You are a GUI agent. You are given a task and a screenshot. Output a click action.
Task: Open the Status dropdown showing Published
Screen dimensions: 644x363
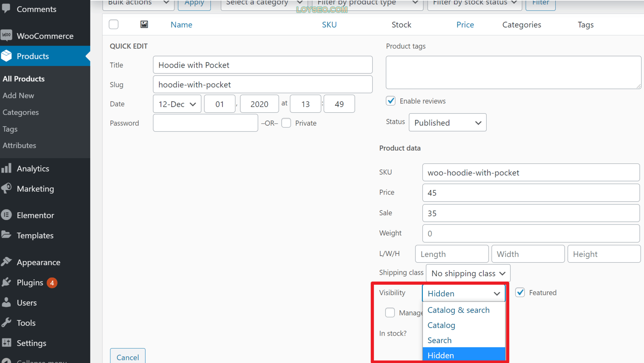coord(448,123)
